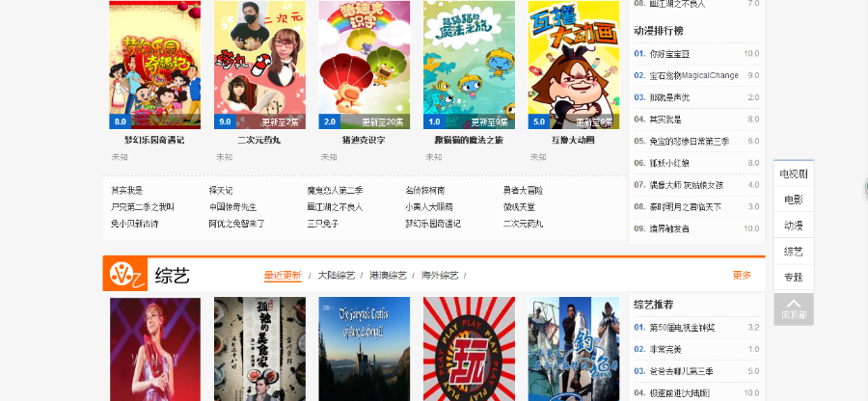Click the 更多 link in 综艺 section
Screen dimensions: 868x401
742,275
